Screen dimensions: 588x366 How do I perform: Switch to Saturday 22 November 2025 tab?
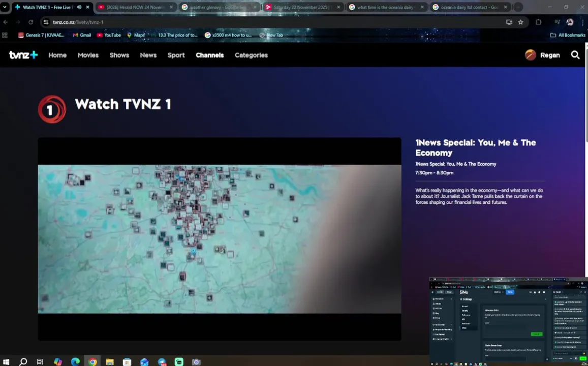(x=303, y=7)
